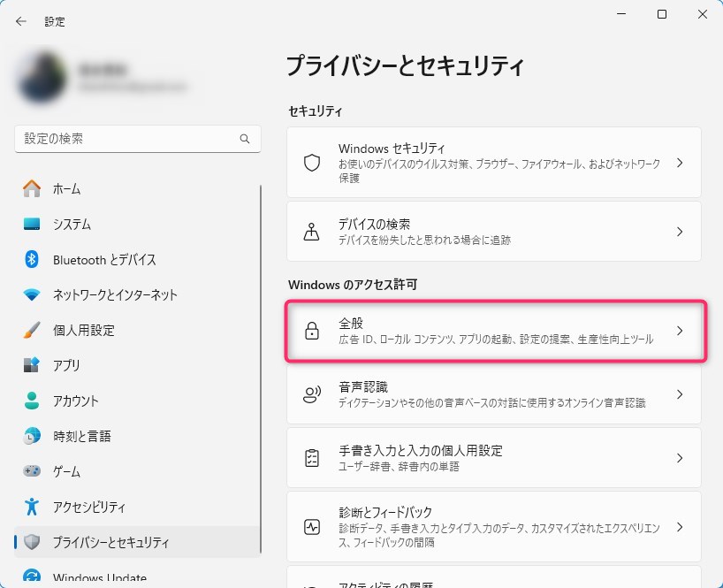Click the 診断とフィードバック chart icon
This screenshot has width=723, height=588.
coord(311,527)
